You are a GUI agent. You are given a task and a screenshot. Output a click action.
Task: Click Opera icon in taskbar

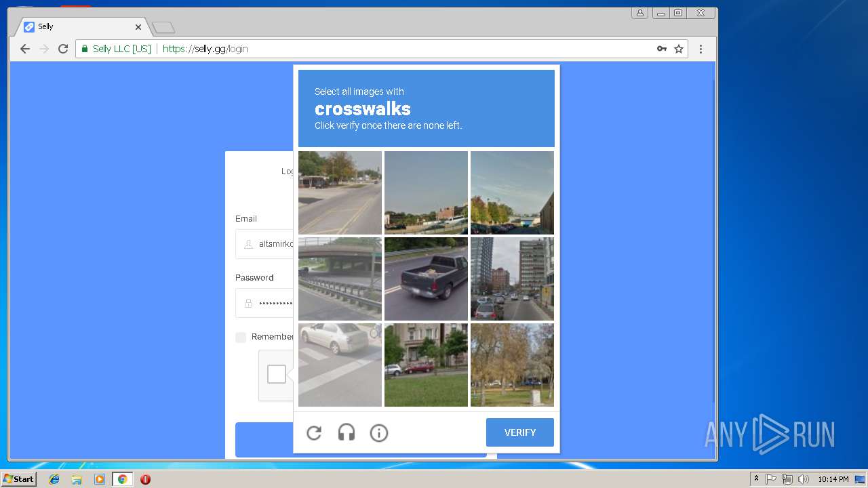pos(145,479)
